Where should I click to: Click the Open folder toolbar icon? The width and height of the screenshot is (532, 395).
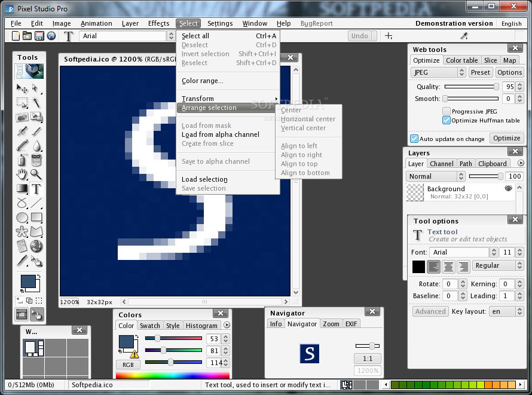27,36
